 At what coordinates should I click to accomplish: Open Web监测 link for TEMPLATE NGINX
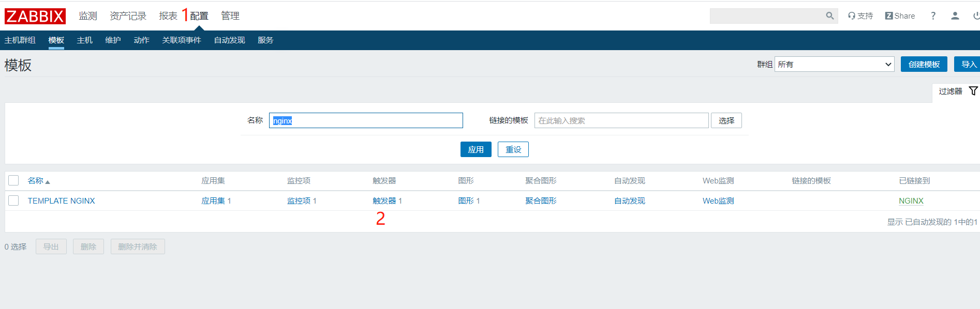[x=718, y=200]
